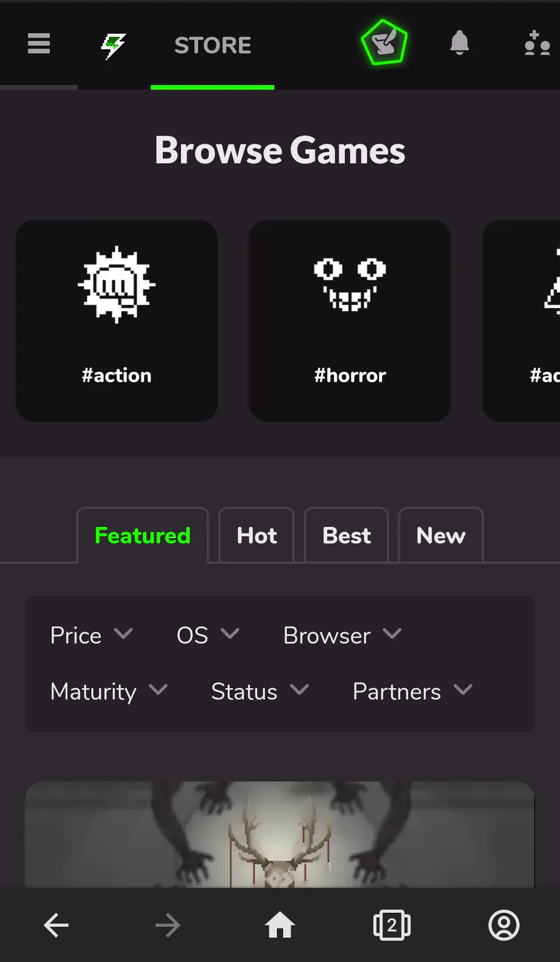Image resolution: width=560 pixels, height=962 pixels.
Task: Expand the OS filter dropdown
Action: [x=208, y=635]
